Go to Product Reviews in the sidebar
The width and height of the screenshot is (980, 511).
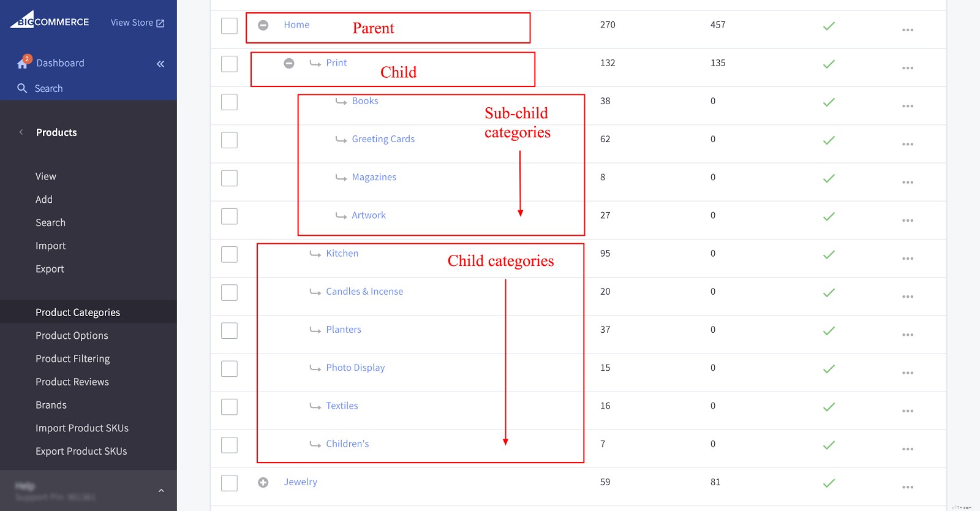click(x=72, y=381)
